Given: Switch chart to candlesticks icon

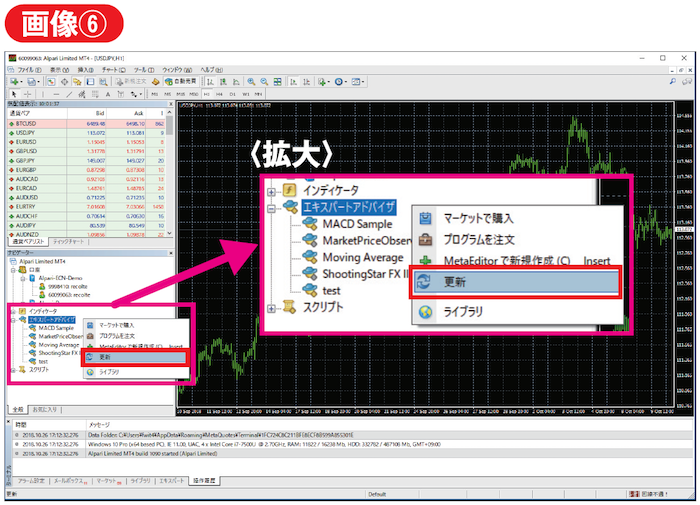Looking at the screenshot, I should point(223,82).
